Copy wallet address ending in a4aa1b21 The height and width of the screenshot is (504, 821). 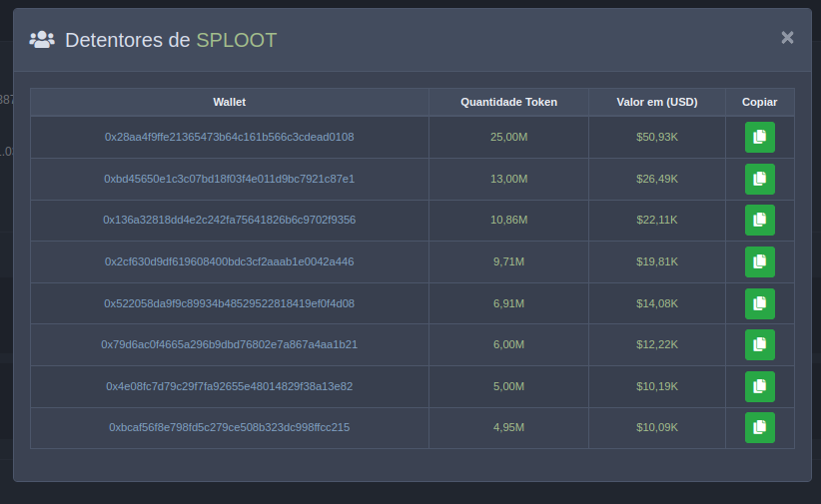pos(760,344)
